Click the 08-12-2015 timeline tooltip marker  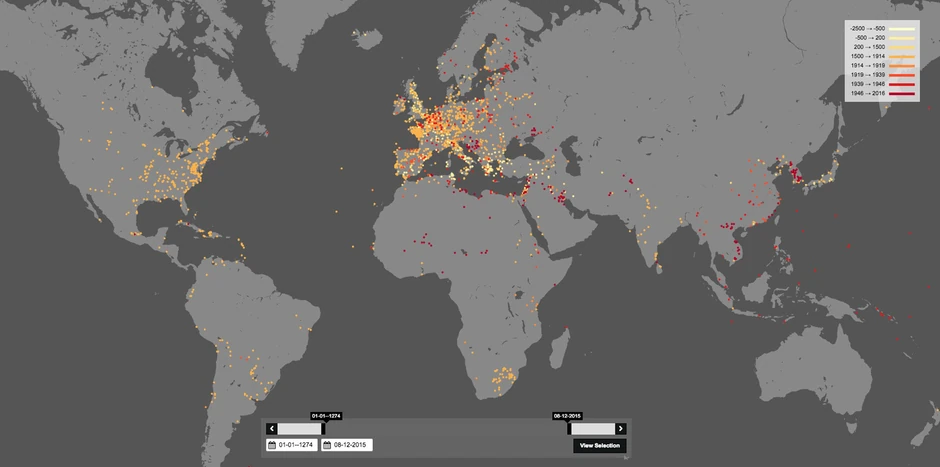tap(567, 415)
